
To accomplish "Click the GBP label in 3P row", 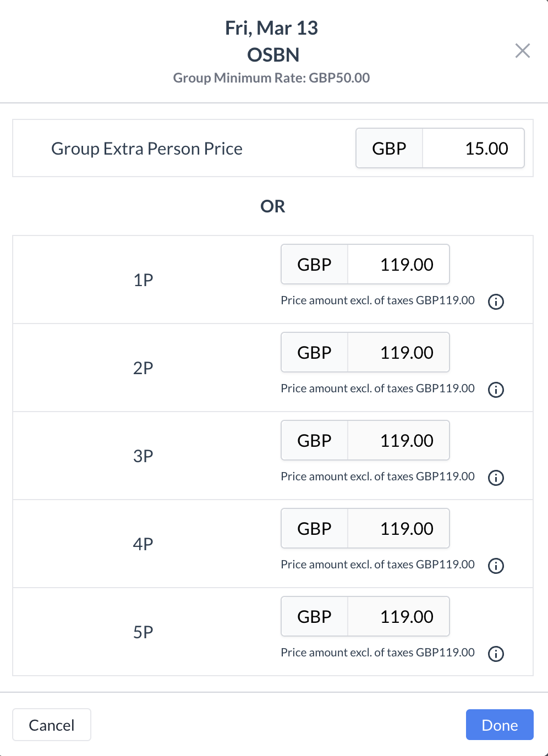I will click(x=314, y=441).
